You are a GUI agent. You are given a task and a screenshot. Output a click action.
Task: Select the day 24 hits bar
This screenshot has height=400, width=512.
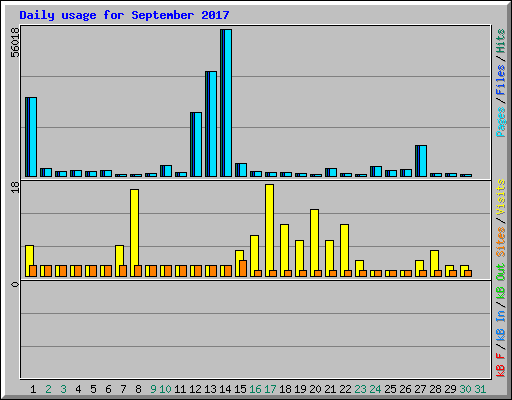click(376, 171)
